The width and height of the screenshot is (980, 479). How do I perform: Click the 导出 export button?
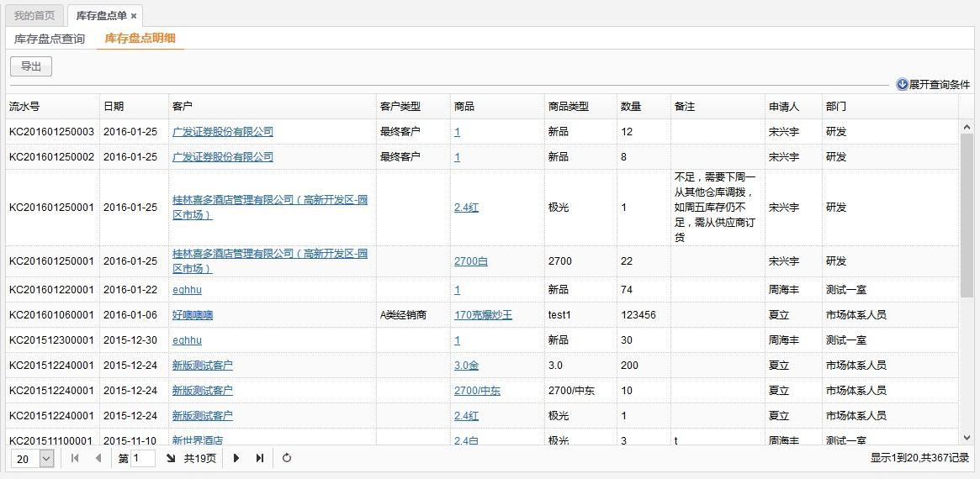point(31,66)
